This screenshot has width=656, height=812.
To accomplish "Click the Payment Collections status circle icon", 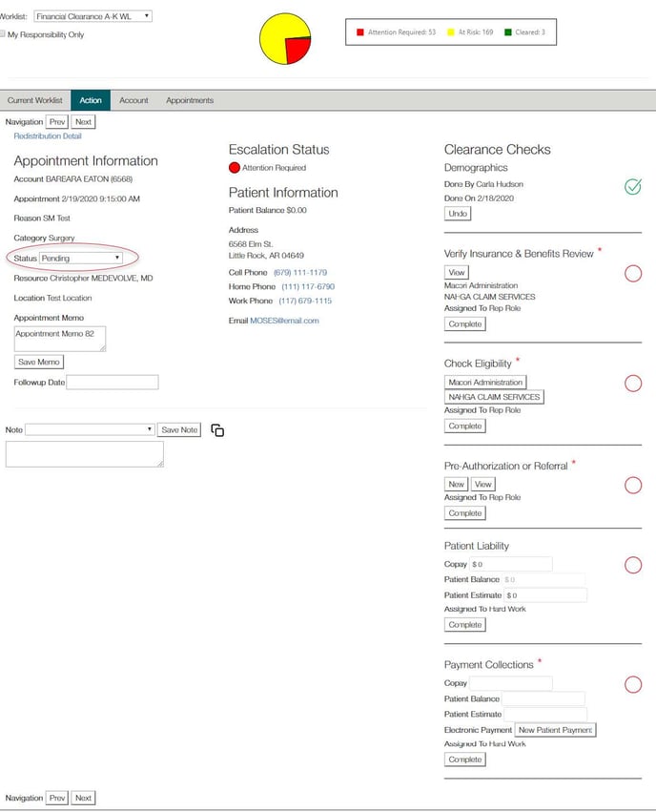I will pos(633,684).
